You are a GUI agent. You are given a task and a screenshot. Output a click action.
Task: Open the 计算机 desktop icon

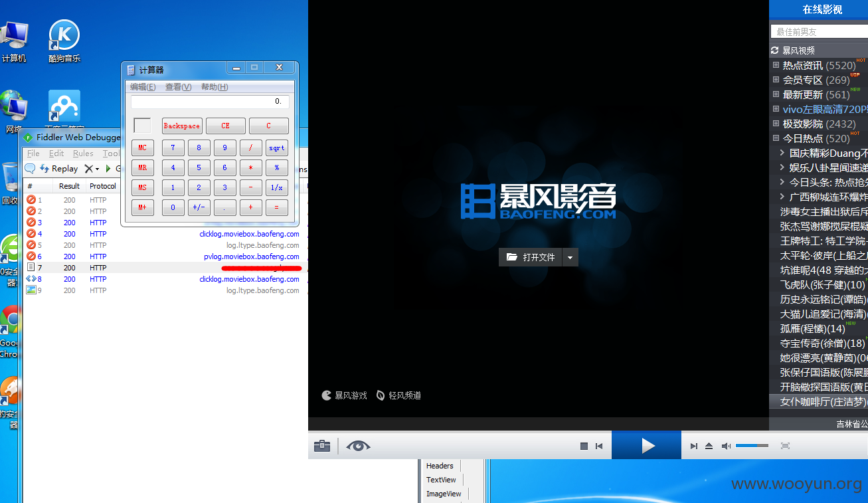tap(14, 41)
